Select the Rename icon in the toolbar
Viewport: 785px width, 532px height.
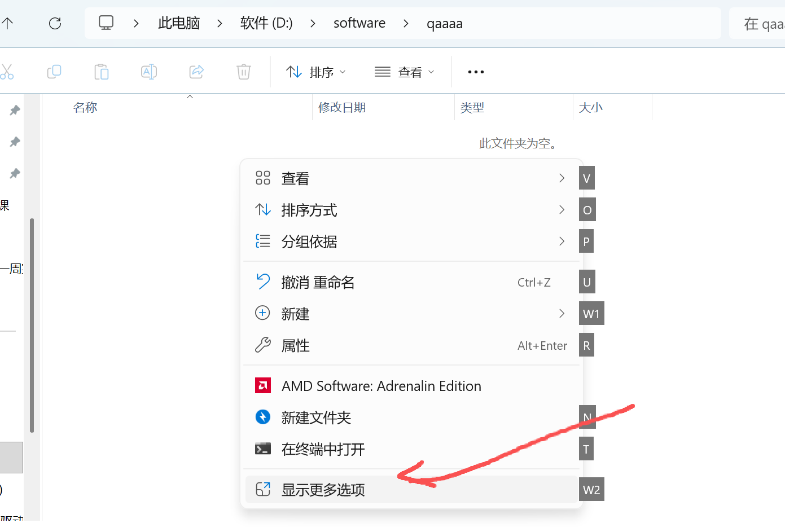pyautogui.click(x=149, y=72)
